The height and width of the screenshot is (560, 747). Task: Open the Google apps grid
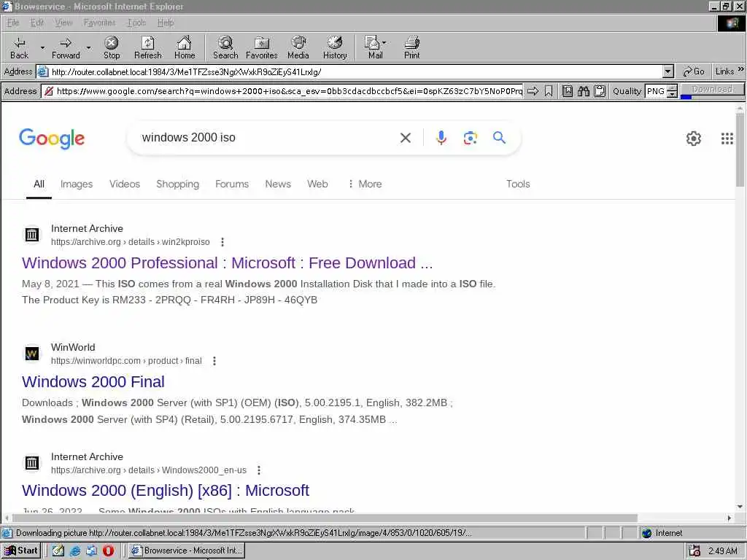[x=727, y=139]
